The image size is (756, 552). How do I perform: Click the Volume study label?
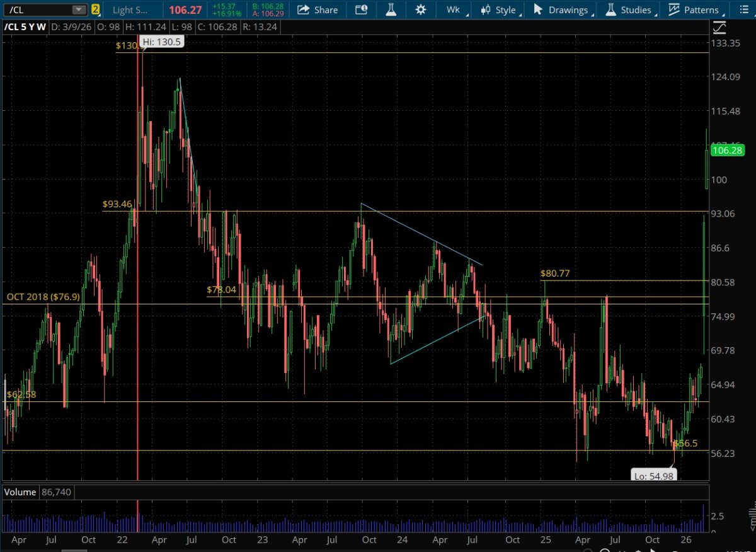[21, 492]
